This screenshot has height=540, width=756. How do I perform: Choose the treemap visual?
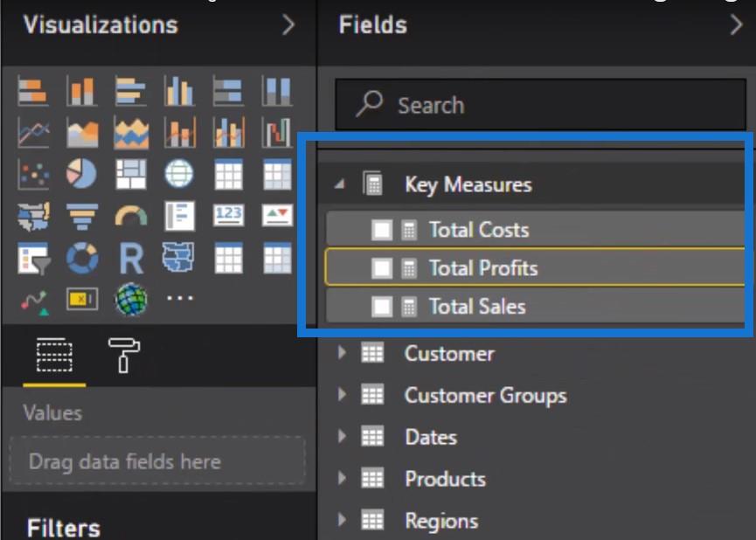pos(130,174)
